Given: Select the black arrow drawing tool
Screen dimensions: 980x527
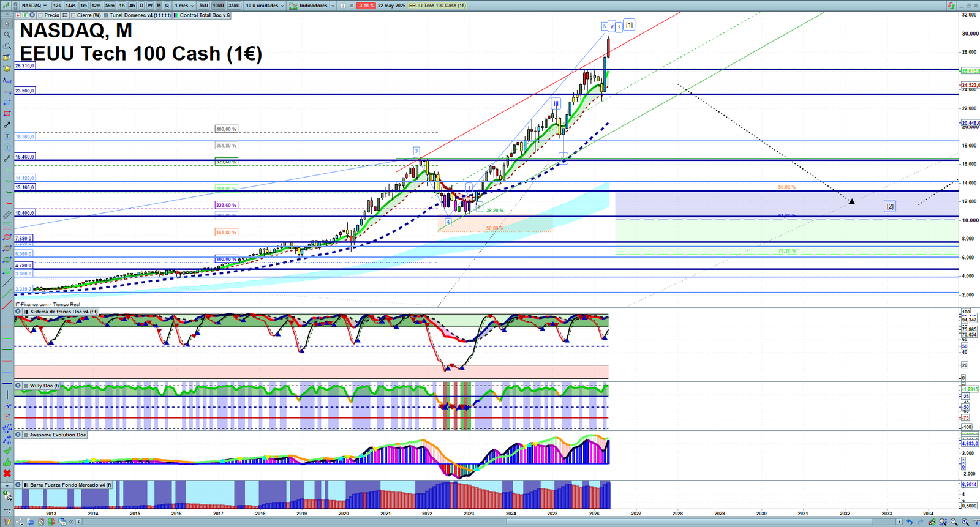Looking at the screenshot, I should click(7, 124).
